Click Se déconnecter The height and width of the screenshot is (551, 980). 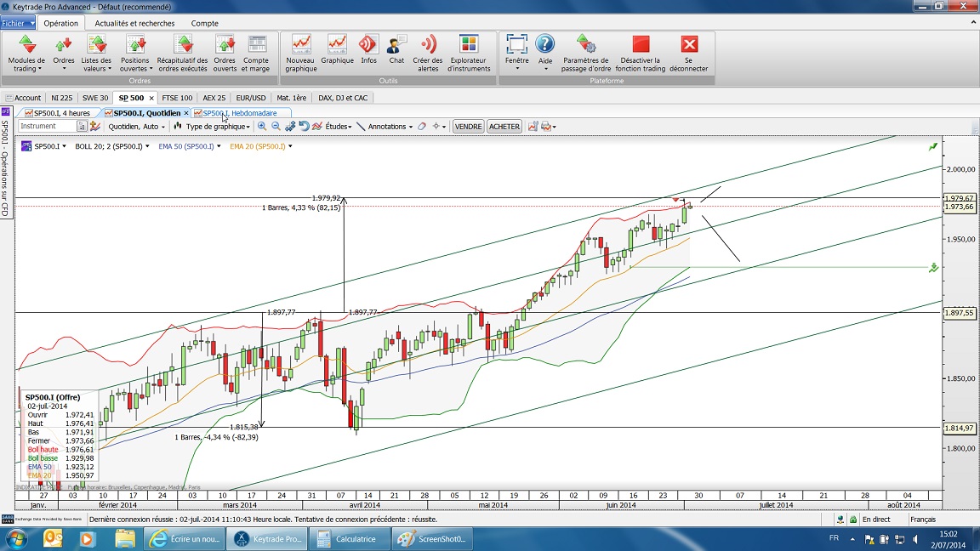coord(689,54)
